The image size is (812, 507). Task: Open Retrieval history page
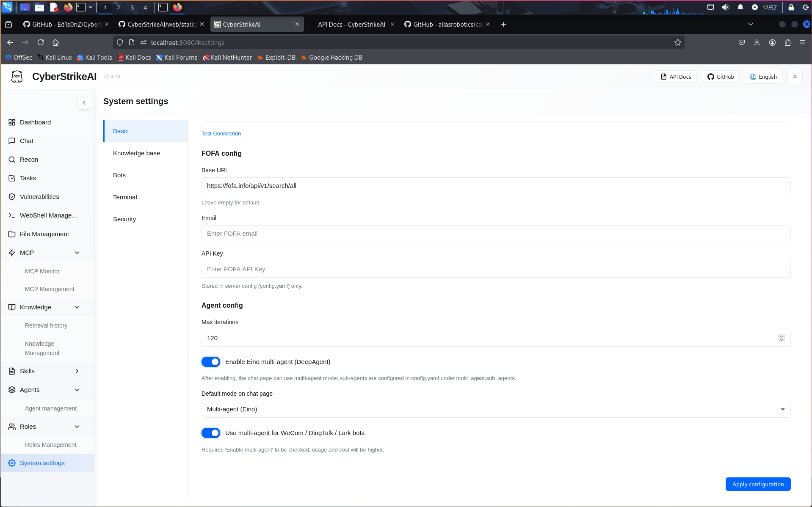coord(46,325)
